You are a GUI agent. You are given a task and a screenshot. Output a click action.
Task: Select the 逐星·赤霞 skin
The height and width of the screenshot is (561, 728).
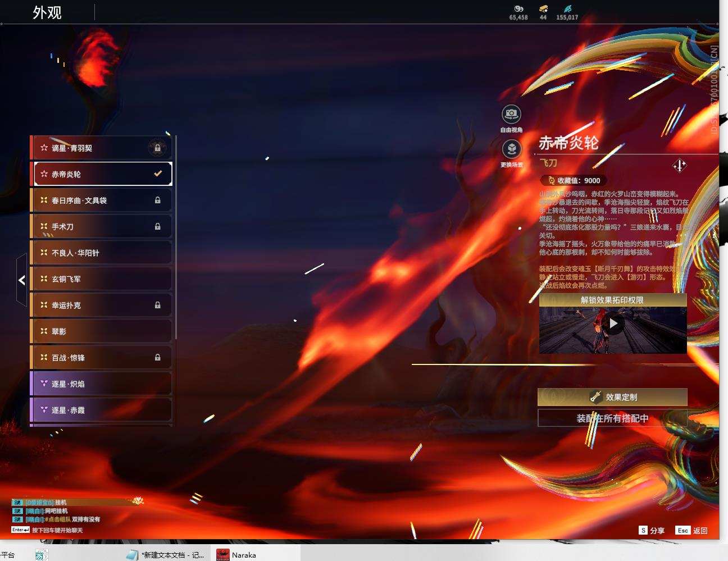(101, 410)
